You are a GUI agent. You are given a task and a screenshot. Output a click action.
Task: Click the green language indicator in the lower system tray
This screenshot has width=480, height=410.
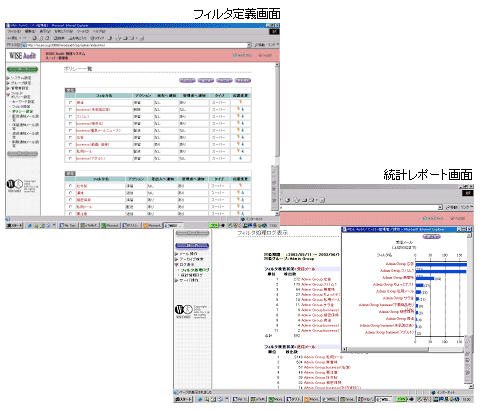[x=401, y=399]
